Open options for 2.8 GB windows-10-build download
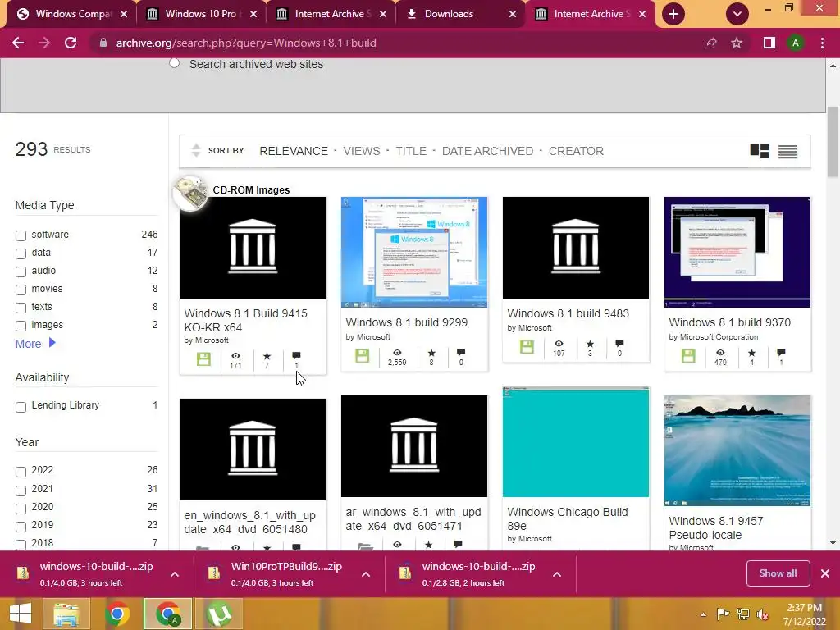Screen dimensions: 840x630 tap(557, 574)
